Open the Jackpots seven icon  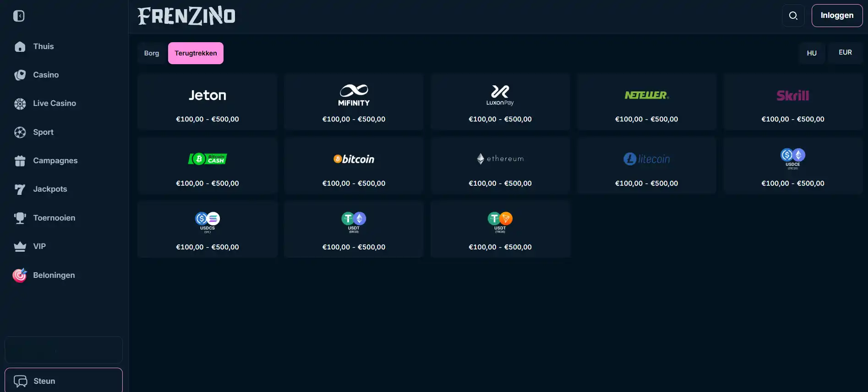[x=20, y=189]
